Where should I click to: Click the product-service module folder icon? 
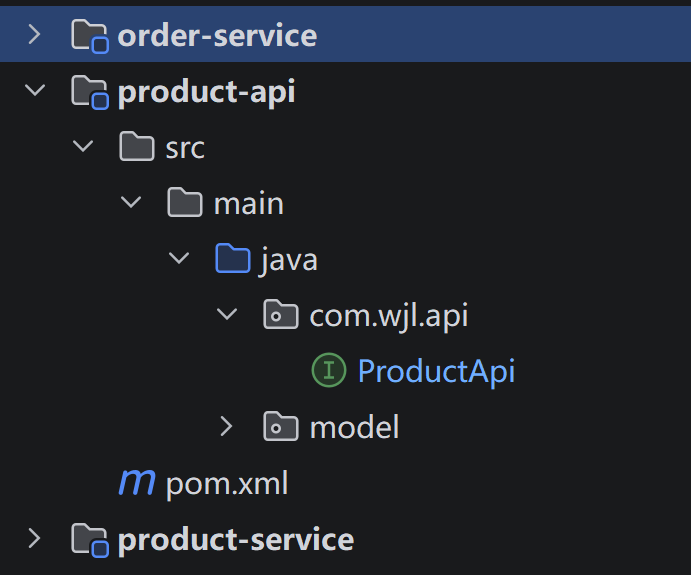pos(90,540)
